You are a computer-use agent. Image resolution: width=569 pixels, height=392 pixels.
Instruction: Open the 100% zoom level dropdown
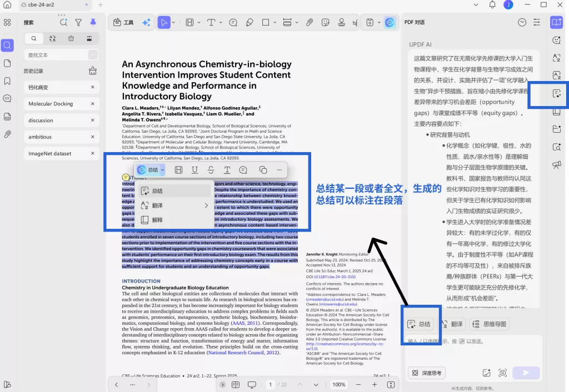click(x=339, y=384)
